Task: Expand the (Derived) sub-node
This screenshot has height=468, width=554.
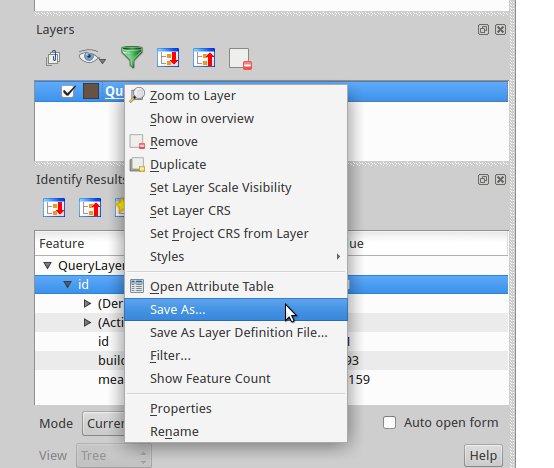Action: (87, 303)
